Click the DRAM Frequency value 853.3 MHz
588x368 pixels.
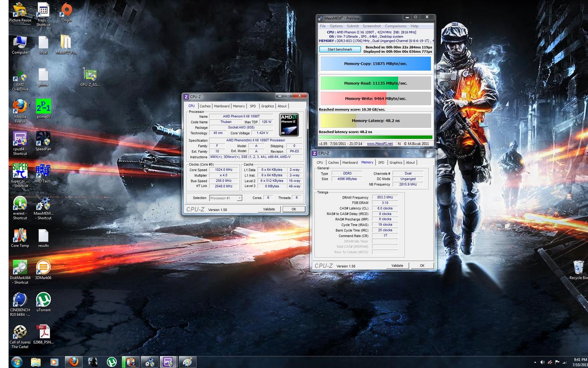coord(385,198)
